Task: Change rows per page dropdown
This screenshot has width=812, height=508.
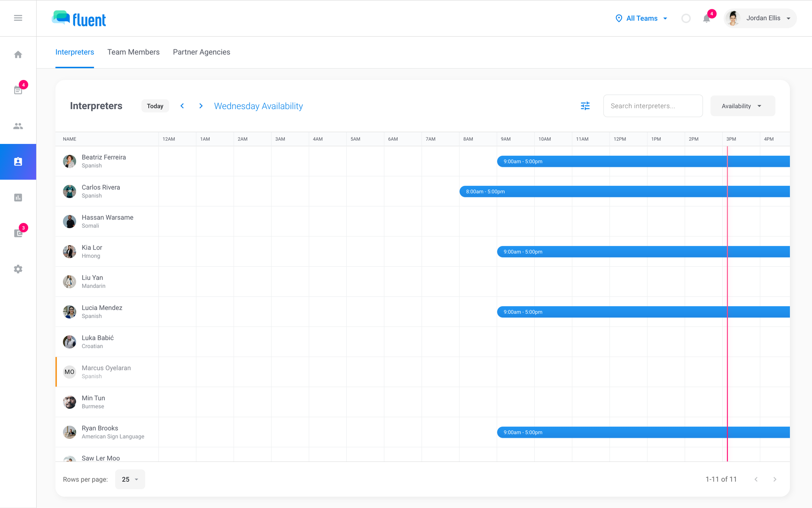Action: tap(130, 479)
